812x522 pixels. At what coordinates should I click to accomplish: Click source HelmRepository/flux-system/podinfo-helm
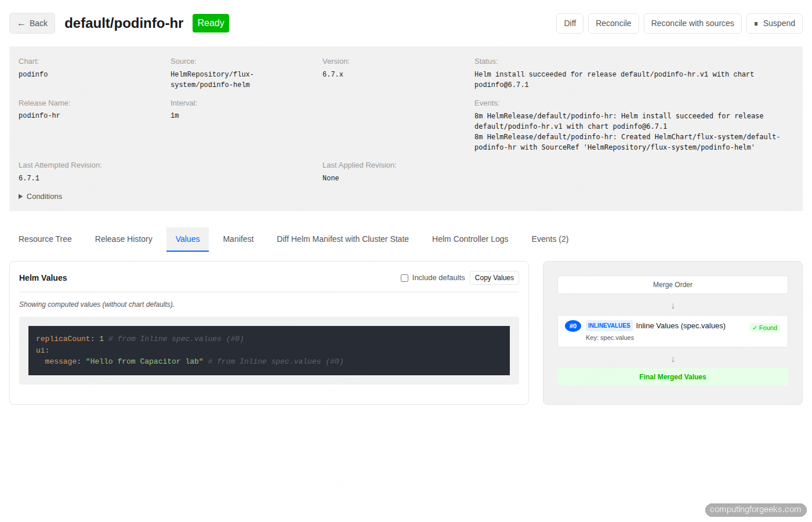(x=212, y=79)
